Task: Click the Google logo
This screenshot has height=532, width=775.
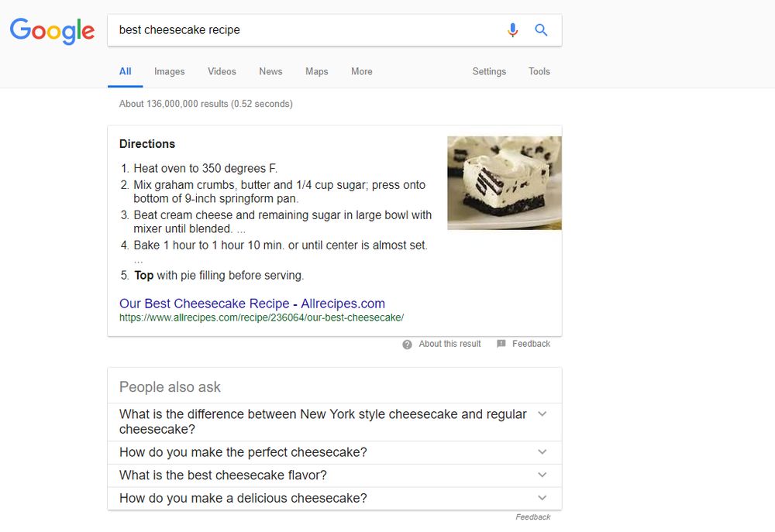Action: (52, 31)
